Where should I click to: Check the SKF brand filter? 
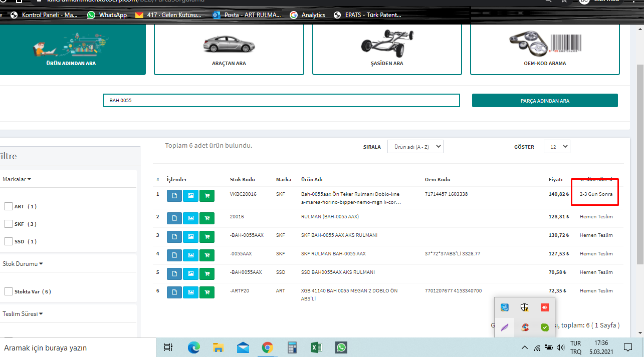(x=9, y=224)
